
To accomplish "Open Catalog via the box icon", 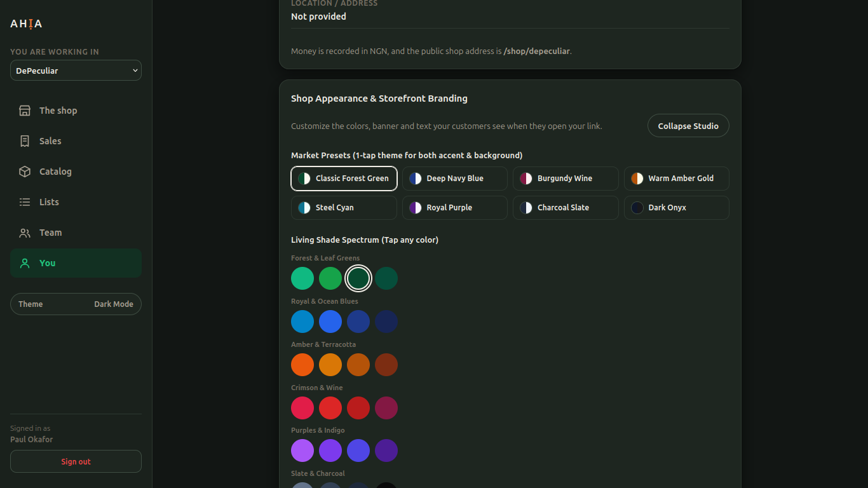I will [x=25, y=172].
